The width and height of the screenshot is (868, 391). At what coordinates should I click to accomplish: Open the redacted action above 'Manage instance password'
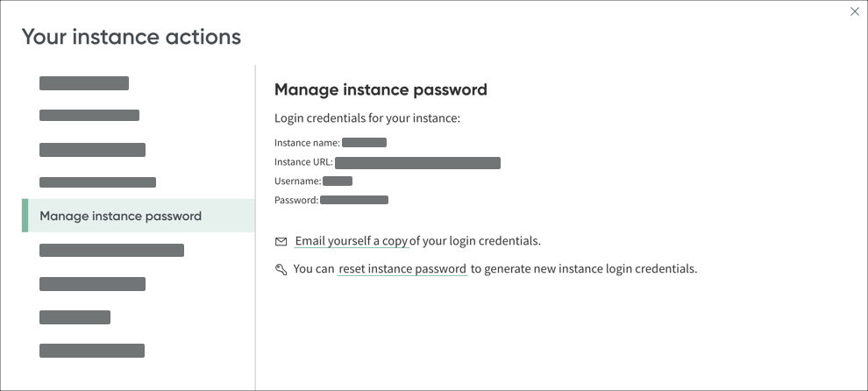click(97, 182)
